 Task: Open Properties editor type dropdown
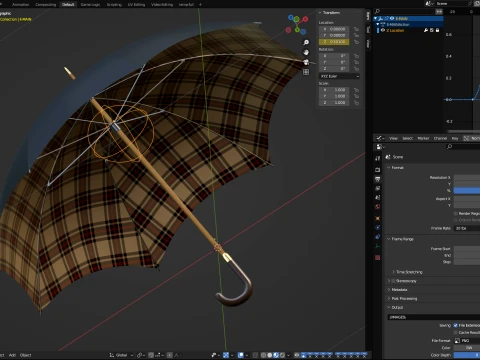pyautogui.click(x=380, y=147)
